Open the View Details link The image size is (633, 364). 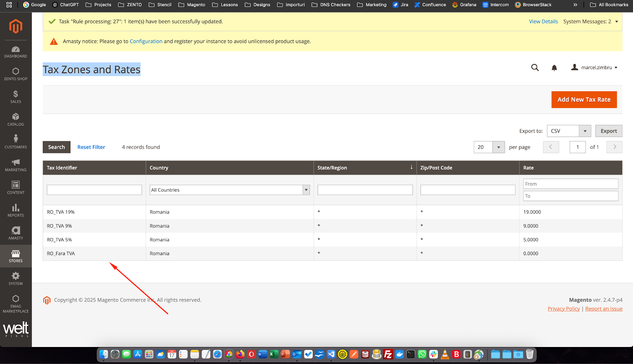(x=543, y=21)
